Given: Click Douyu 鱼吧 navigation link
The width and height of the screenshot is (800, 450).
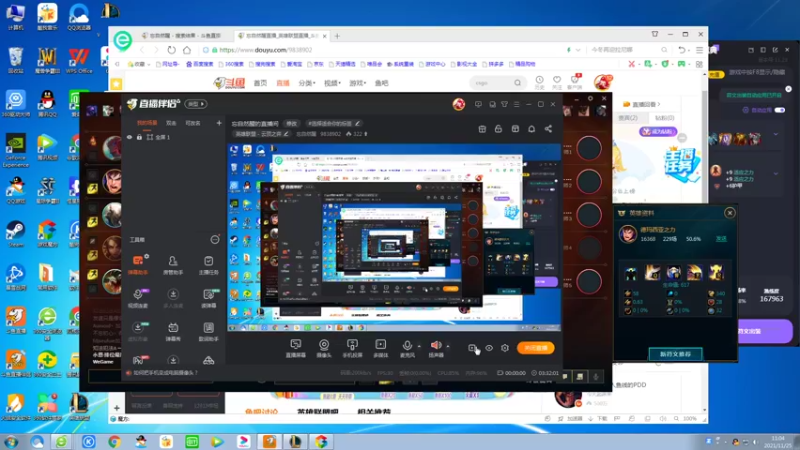Looking at the screenshot, I should tap(382, 83).
